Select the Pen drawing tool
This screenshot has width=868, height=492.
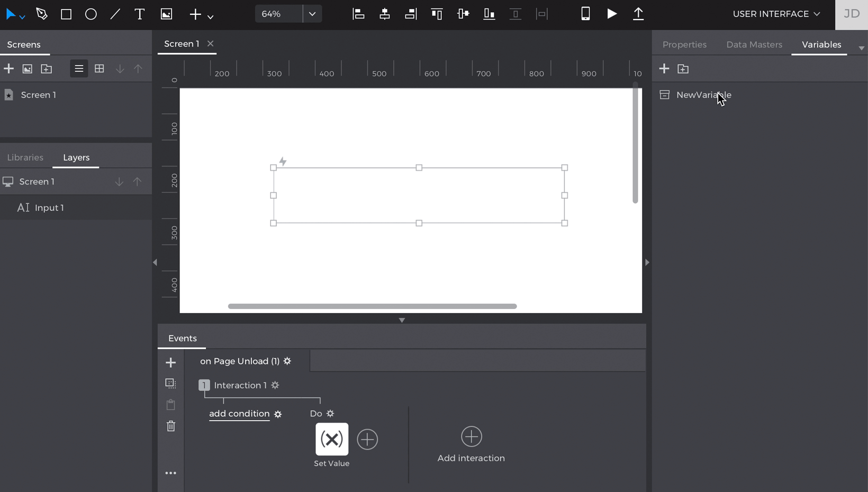coord(42,14)
